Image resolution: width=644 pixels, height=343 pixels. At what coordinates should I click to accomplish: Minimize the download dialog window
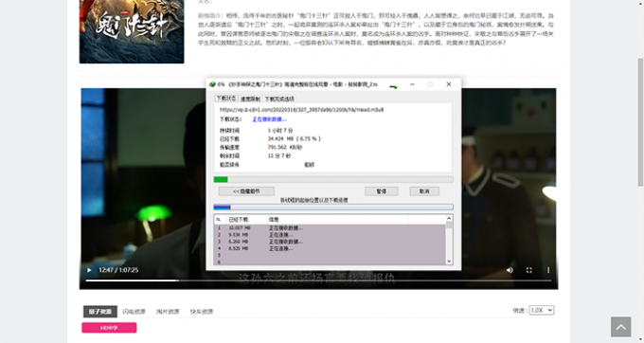point(412,84)
